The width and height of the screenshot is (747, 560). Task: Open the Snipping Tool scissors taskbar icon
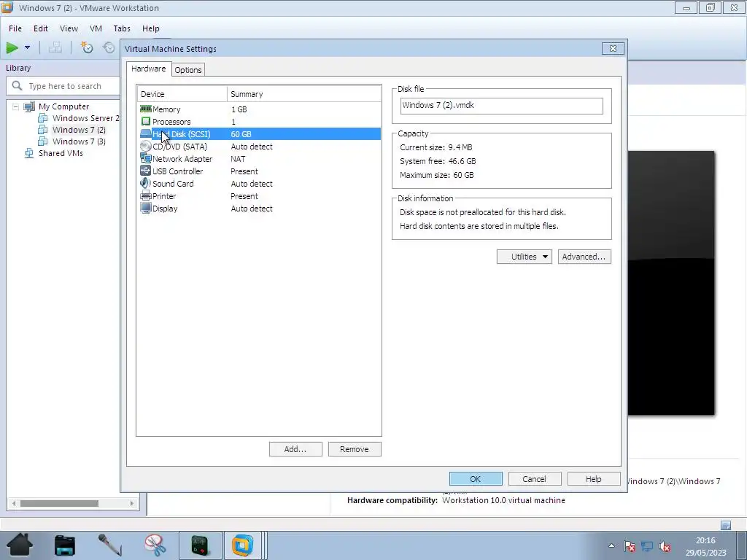tap(155, 545)
